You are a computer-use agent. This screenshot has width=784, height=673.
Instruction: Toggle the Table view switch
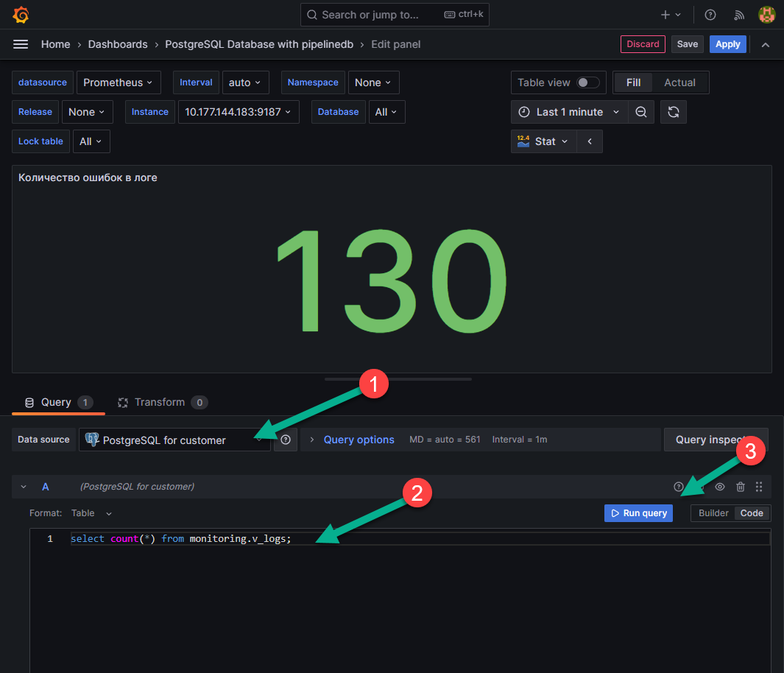tap(587, 82)
